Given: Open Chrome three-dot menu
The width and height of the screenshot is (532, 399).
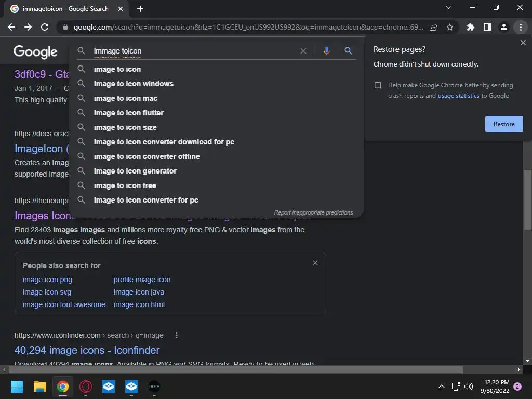Looking at the screenshot, I should click(x=521, y=27).
